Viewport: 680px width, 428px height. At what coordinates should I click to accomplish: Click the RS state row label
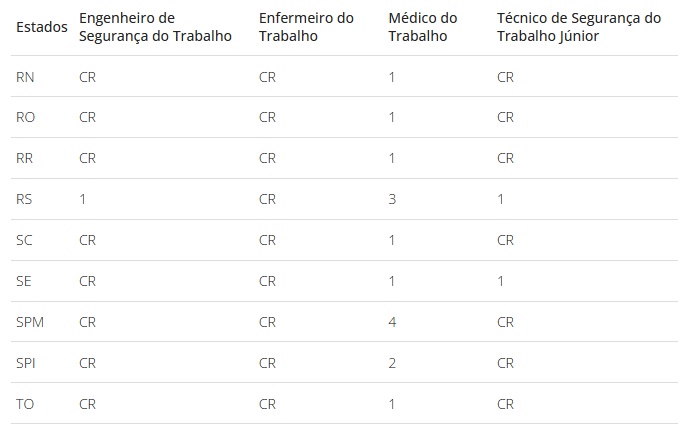tap(24, 199)
